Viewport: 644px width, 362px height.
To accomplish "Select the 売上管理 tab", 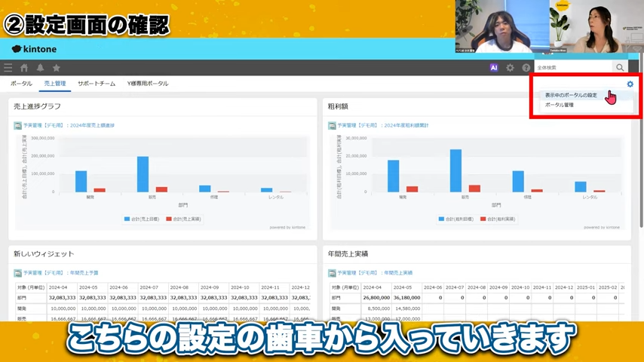I will [x=55, y=84].
